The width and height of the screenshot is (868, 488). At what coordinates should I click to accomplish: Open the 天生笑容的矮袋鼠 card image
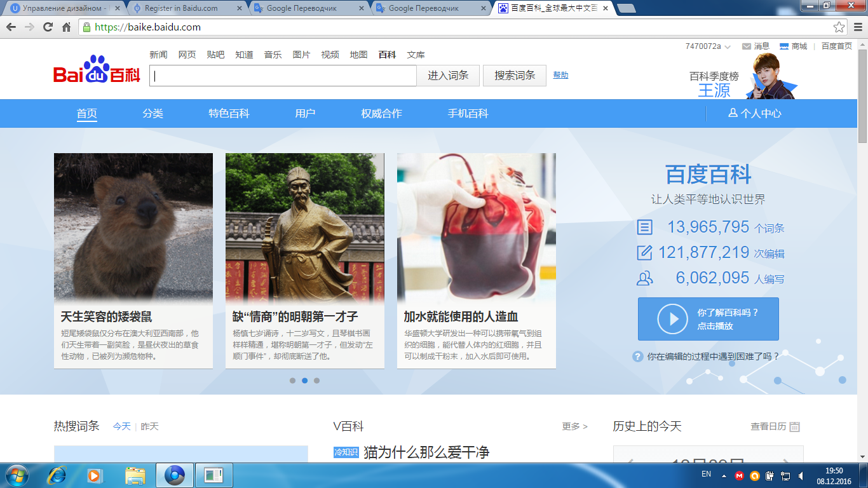pyautogui.click(x=133, y=229)
